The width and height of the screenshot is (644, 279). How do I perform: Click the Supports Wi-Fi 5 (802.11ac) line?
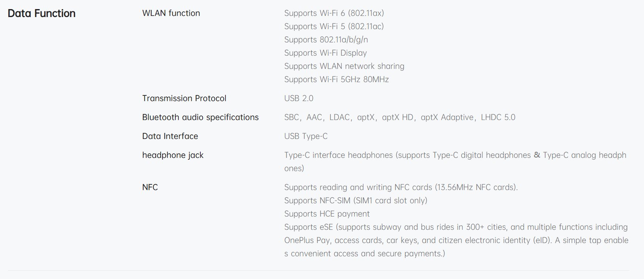click(x=334, y=26)
